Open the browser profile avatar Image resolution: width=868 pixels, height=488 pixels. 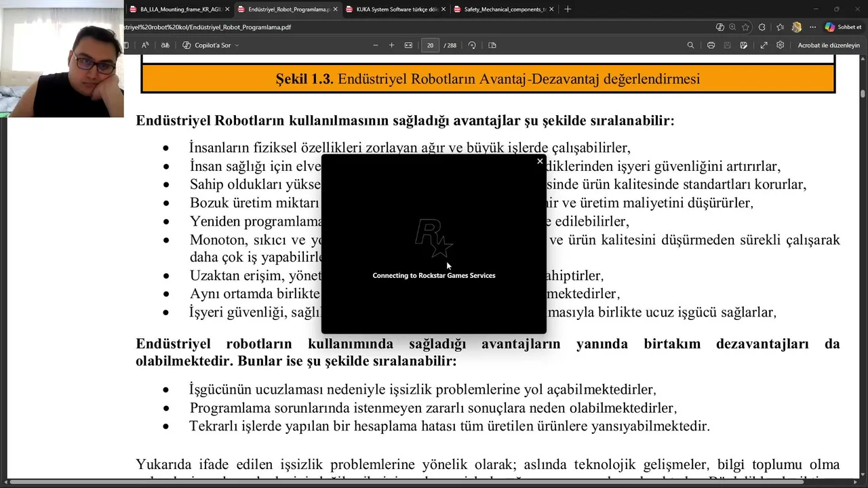click(797, 27)
